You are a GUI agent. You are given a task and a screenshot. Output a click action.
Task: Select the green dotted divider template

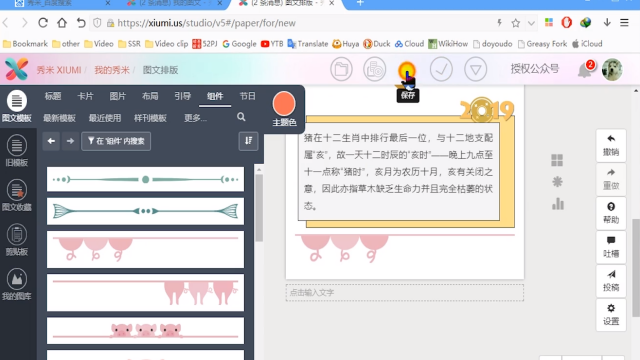145,179
